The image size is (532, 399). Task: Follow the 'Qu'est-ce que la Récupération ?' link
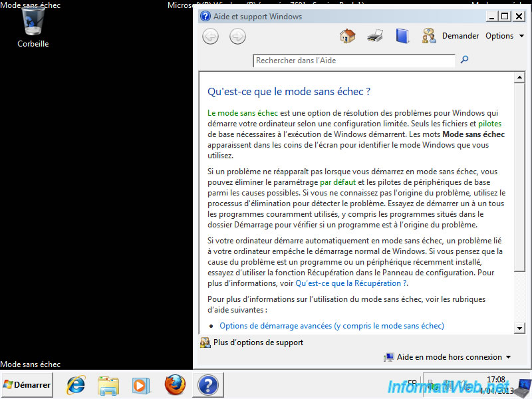(x=351, y=283)
